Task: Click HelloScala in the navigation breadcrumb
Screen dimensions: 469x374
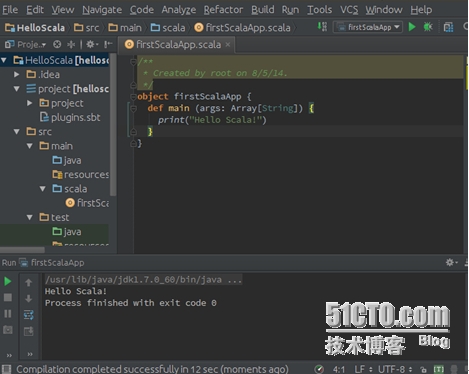Action: [x=35, y=28]
